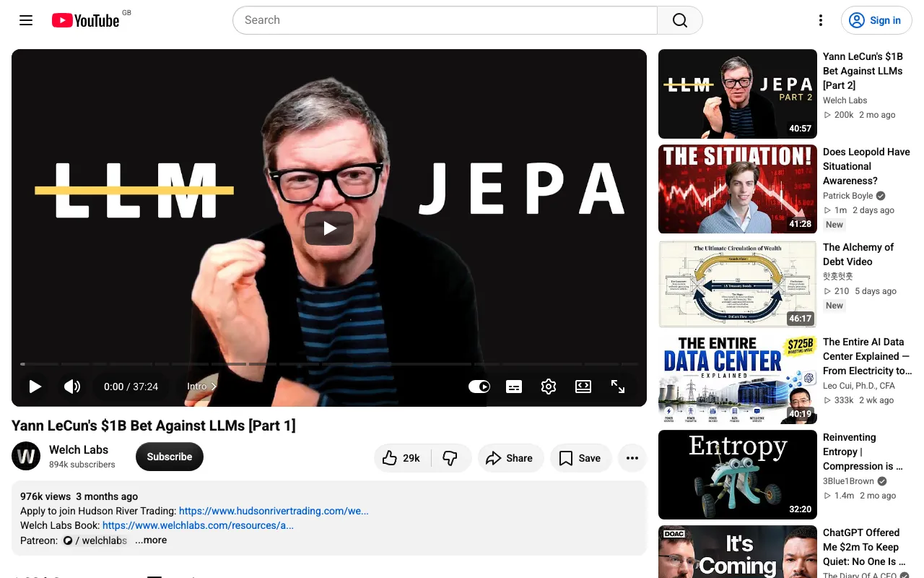Like the video with thumbs up

402,458
